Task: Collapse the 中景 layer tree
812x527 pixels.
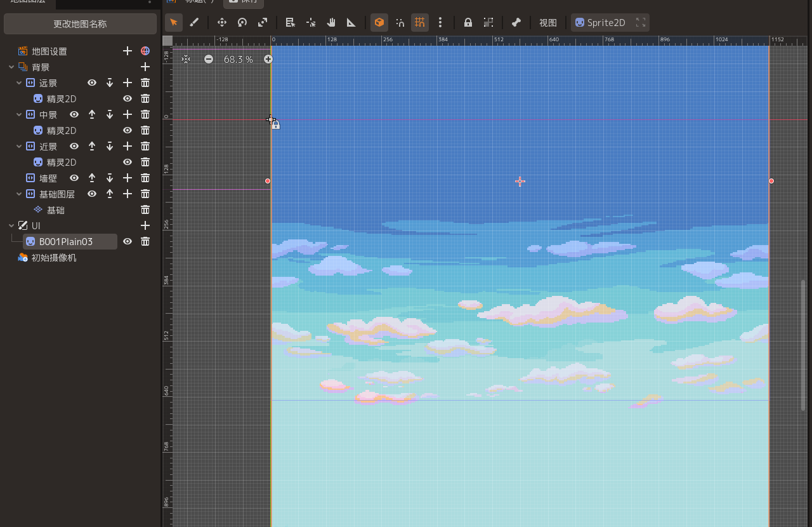Action: (x=19, y=114)
